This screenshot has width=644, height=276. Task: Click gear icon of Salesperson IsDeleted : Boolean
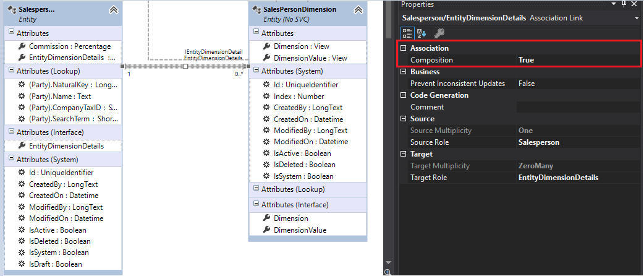[x=22, y=241]
